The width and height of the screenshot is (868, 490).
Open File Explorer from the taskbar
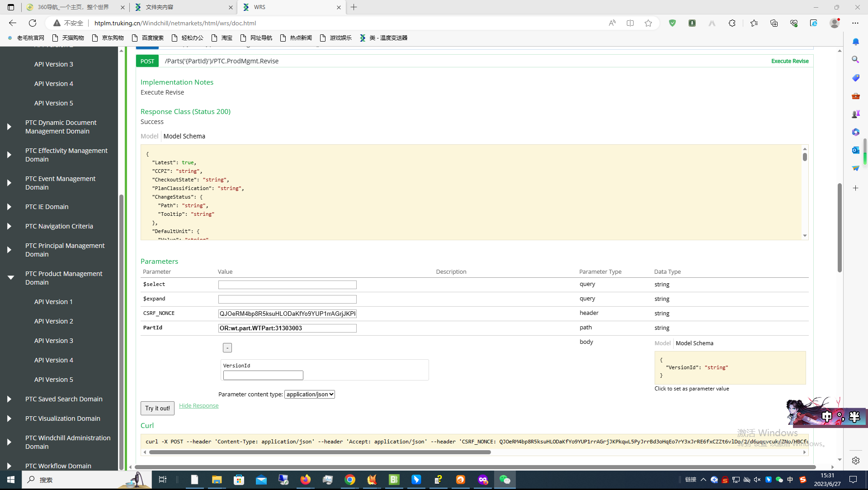point(217,480)
